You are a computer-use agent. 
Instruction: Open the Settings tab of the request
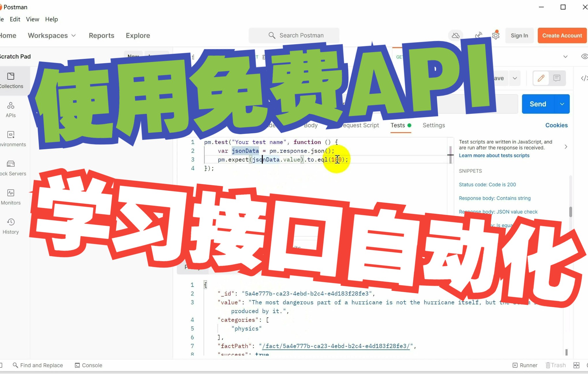pyautogui.click(x=434, y=125)
